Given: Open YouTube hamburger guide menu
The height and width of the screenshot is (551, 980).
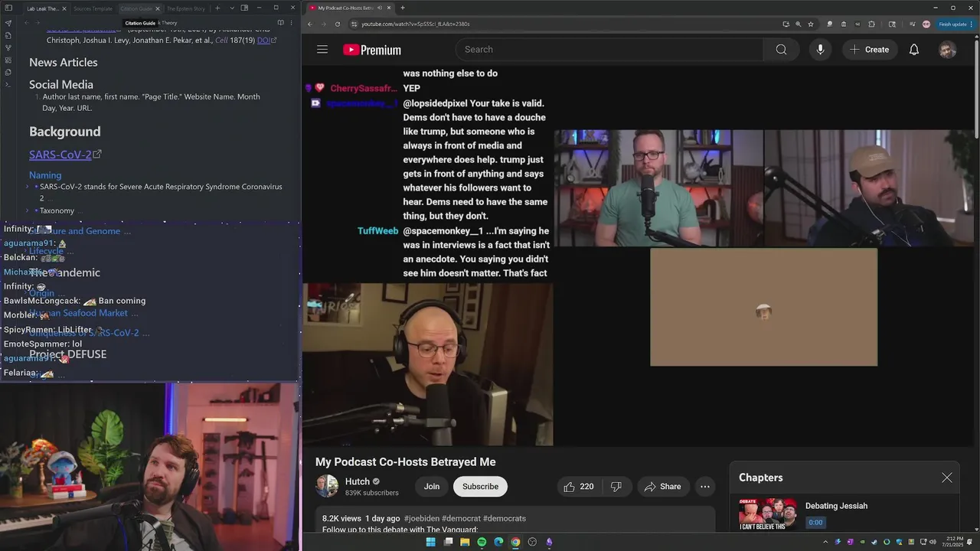Looking at the screenshot, I should click(x=322, y=50).
